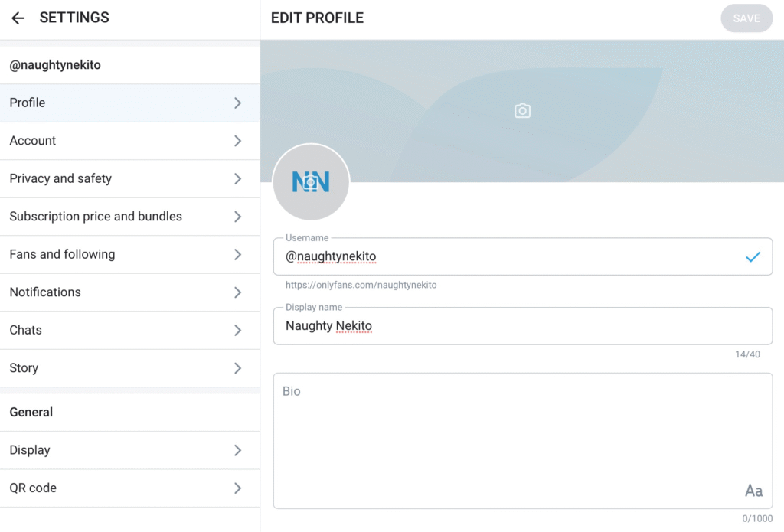The image size is (784, 532).
Task: Click into the Display name field
Action: [x=521, y=326]
